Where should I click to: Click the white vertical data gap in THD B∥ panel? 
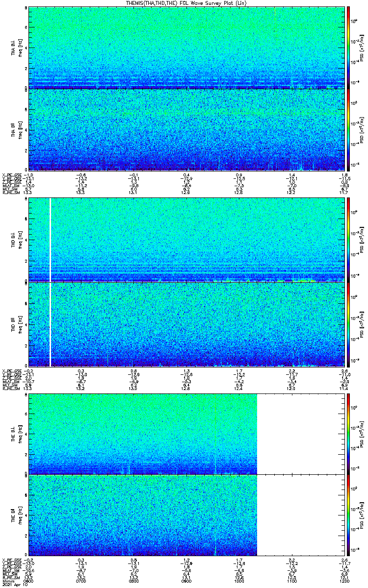(51, 324)
